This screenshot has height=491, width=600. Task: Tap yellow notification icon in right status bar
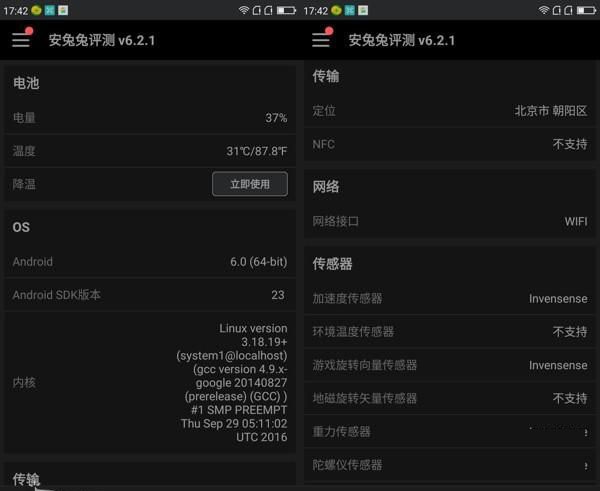tap(336, 10)
